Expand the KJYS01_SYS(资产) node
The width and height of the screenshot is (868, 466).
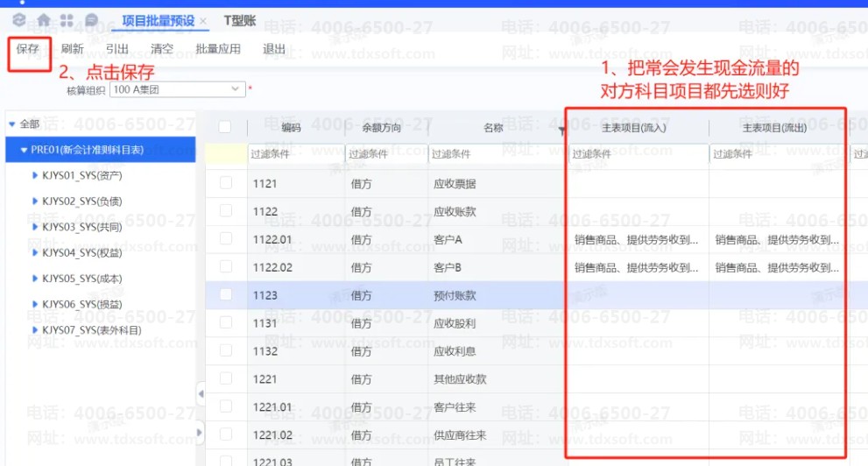click(x=35, y=175)
